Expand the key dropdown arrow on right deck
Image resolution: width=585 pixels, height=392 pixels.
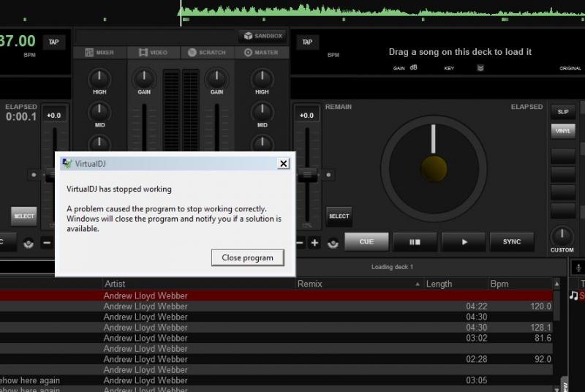[480, 68]
